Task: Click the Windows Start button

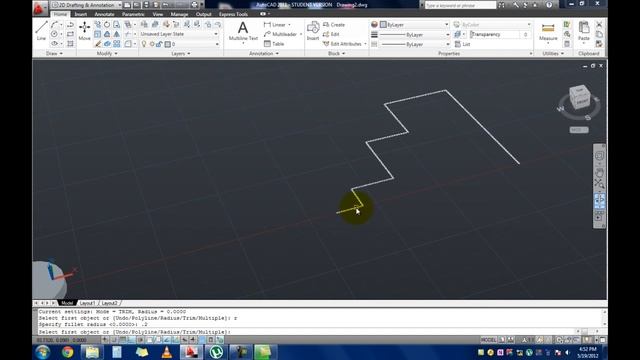Action: coord(42,352)
